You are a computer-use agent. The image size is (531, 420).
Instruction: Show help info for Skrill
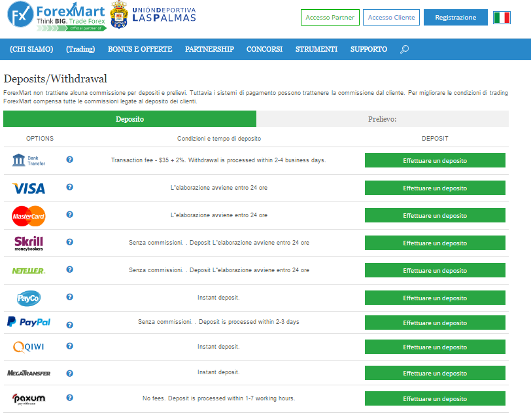tap(70, 242)
